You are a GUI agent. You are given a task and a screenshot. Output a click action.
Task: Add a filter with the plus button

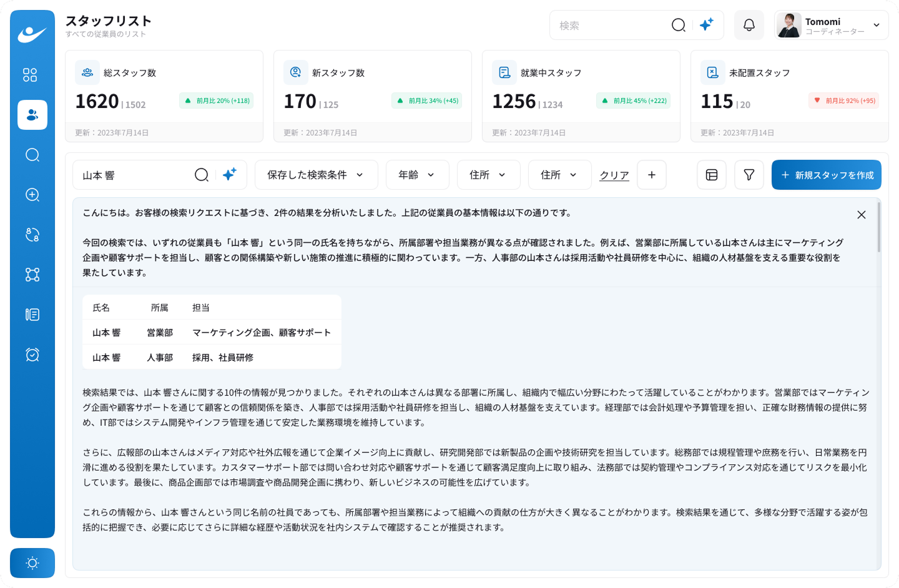pyautogui.click(x=651, y=175)
